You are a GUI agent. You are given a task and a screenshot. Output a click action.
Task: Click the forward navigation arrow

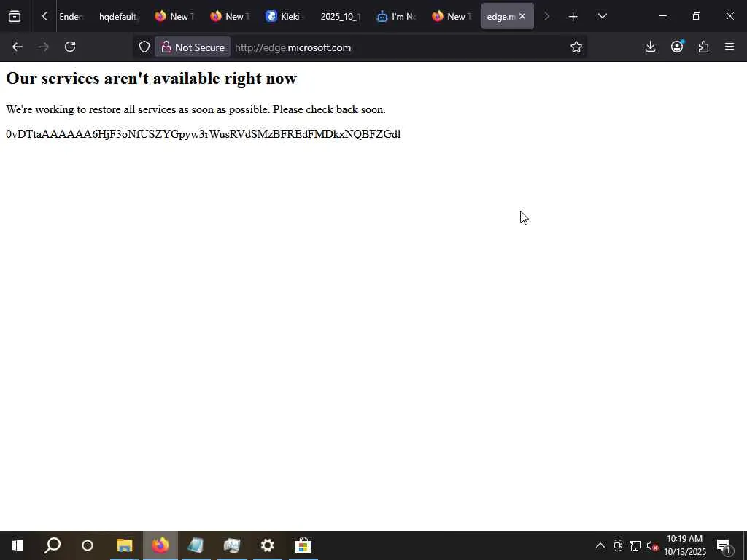tap(44, 47)
